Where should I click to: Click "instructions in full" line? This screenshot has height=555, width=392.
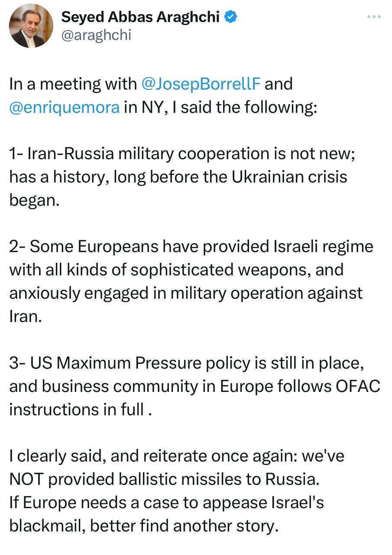[x=77, y=410]
